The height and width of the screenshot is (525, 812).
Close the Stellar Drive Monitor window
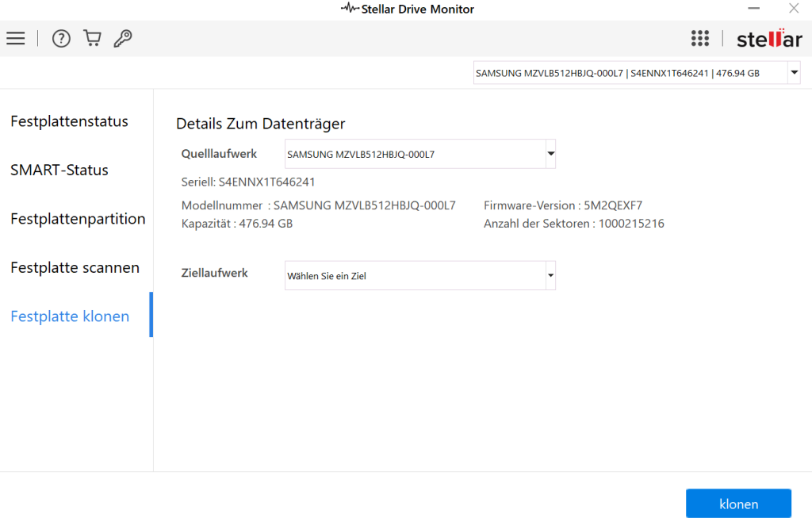pos(793,9)
